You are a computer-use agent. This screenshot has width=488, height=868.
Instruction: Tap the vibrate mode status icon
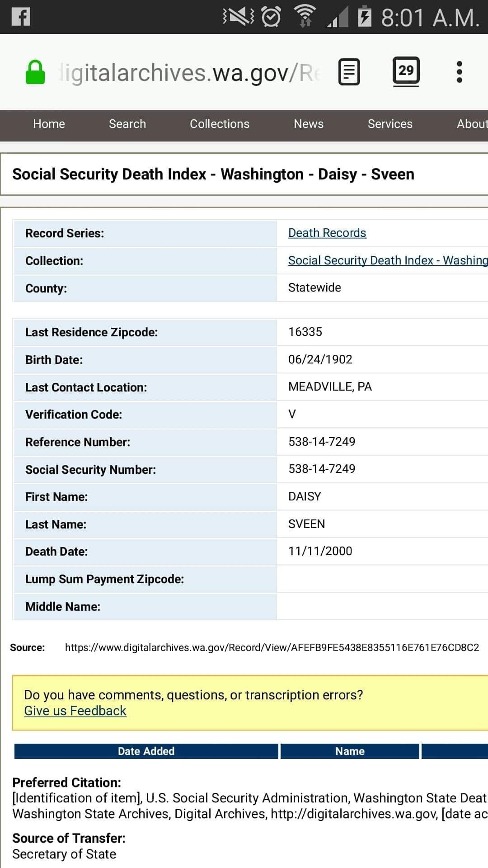pos(239,17)
